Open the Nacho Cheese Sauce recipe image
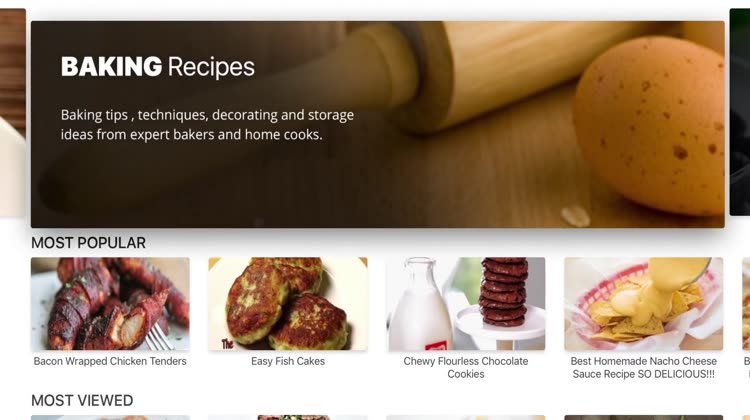The width and height of the screenshot is (750, 420). coord(643,304)
